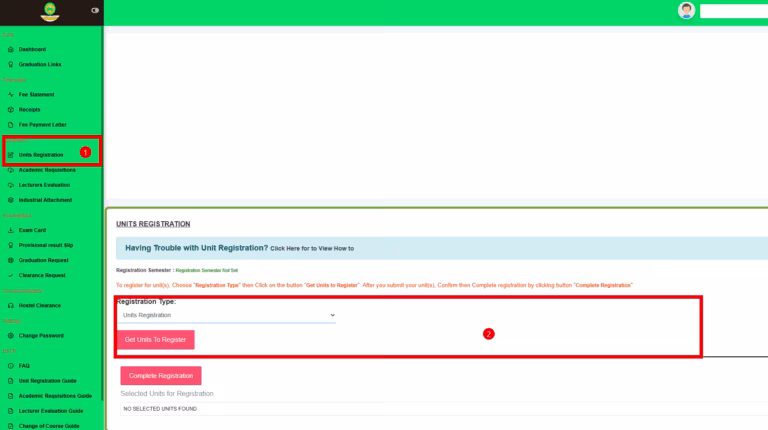
Task: Open Dashboard from sidebar
Action: pos(32,49)
